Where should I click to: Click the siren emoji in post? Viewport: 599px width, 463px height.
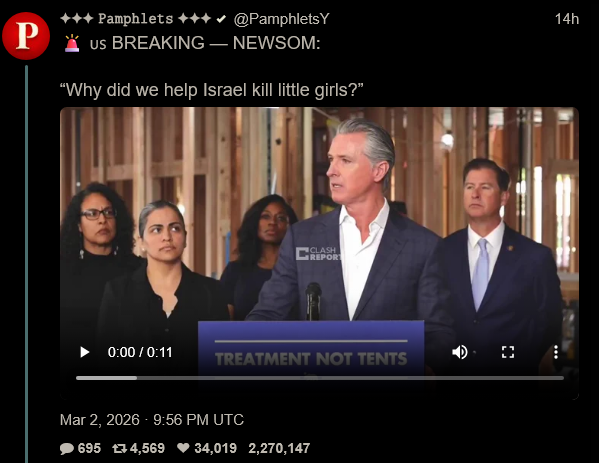click(72, 43)
